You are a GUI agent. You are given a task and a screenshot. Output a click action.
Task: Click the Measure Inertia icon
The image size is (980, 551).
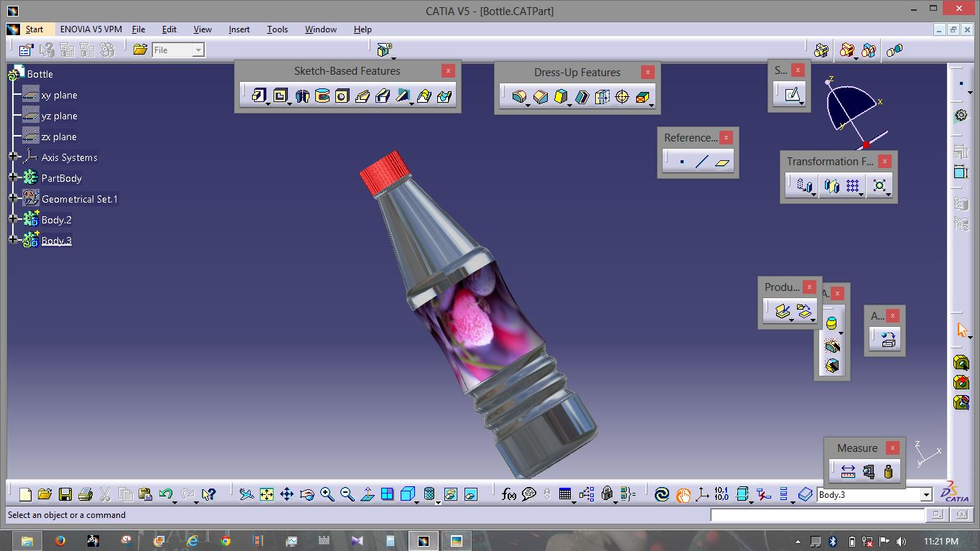pyautogui.click(x=889, y=471)
